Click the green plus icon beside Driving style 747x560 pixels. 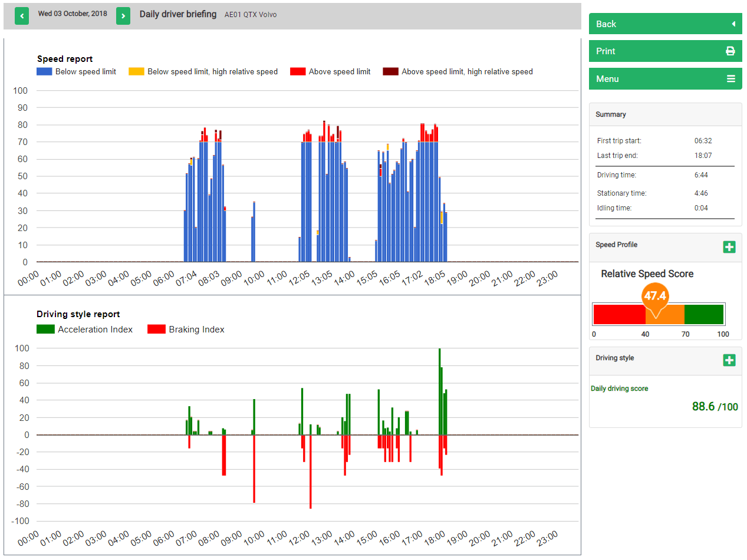pos(729,360)
